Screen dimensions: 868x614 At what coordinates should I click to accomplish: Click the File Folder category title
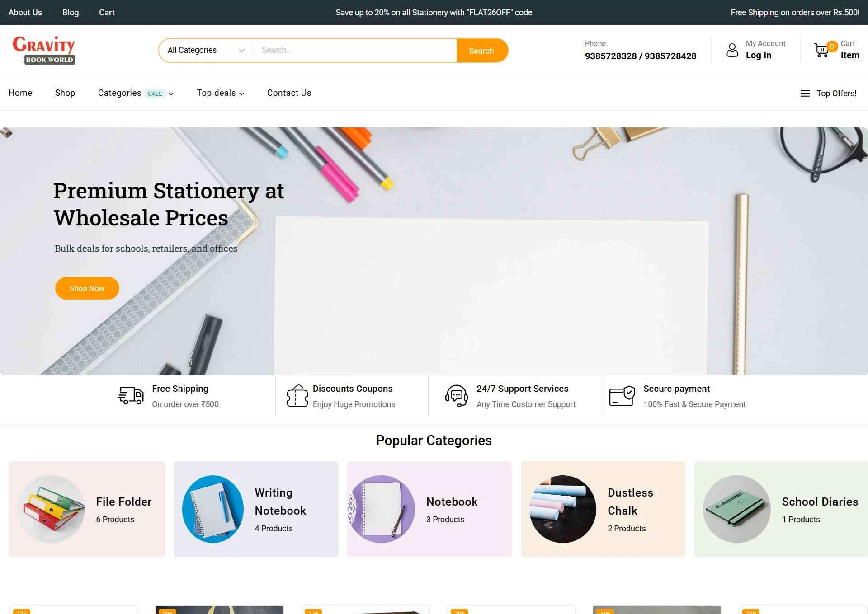coord(124,502)
